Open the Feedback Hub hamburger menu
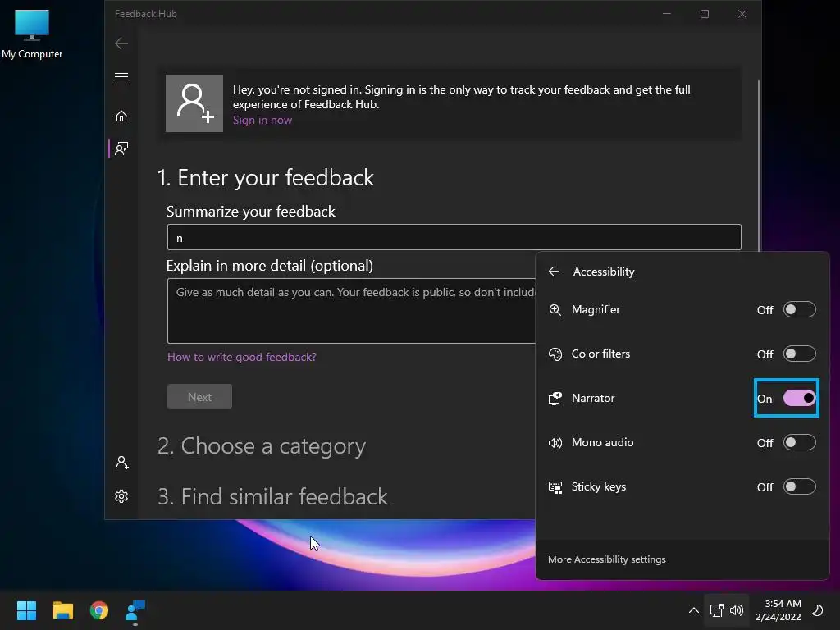 121,76
